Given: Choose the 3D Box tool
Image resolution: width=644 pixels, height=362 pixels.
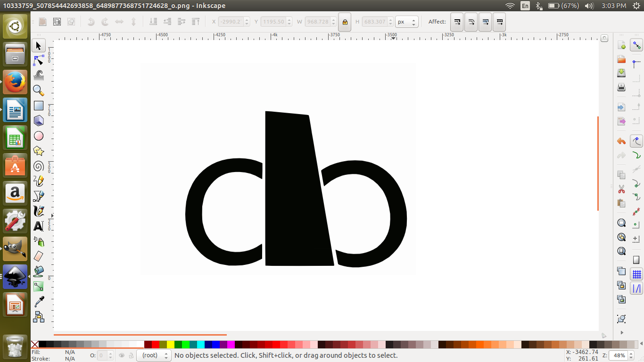Looking at the screenshot, I should pyautogui.click(x=39, y=121).
